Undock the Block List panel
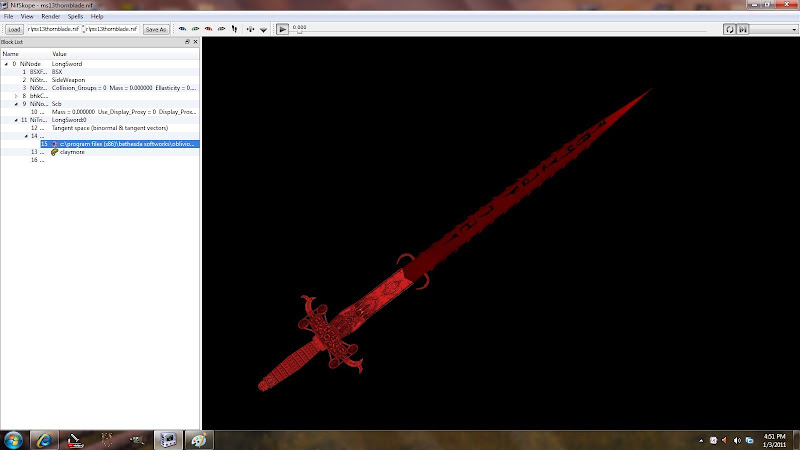Viewport: 800px width, 450px height. (187, 42)
